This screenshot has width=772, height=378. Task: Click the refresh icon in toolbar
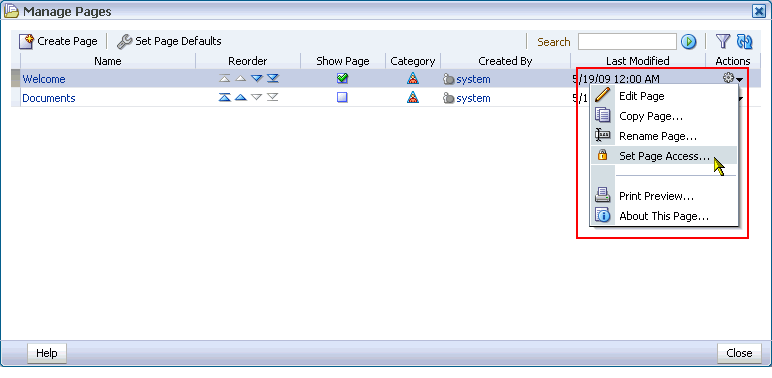click(x=744, y=41)
